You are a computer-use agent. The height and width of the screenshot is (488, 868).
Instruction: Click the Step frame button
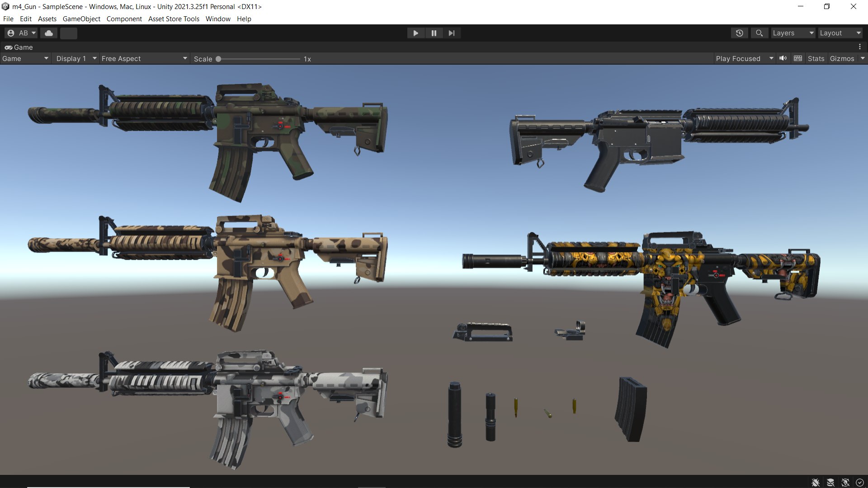(452, 33)
